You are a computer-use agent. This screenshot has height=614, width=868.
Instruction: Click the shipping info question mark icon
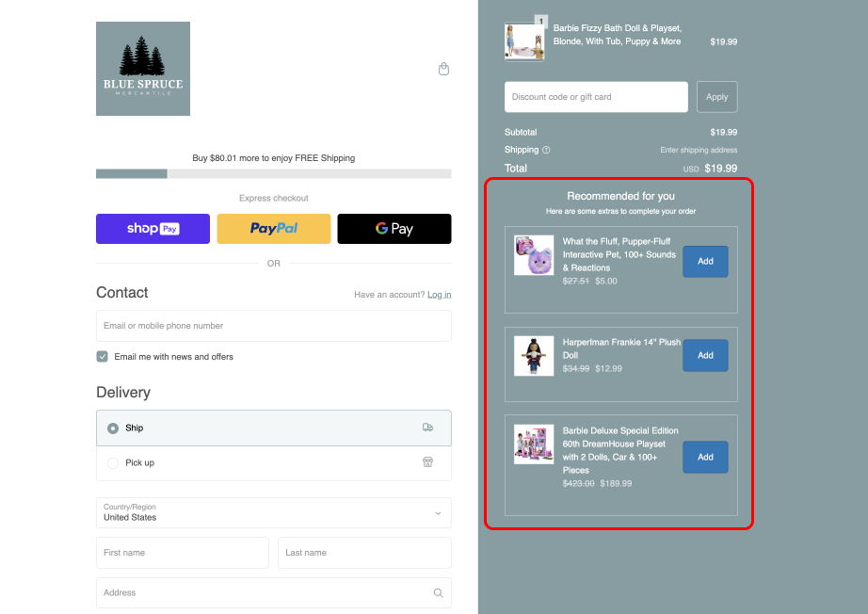coord(546,150)
